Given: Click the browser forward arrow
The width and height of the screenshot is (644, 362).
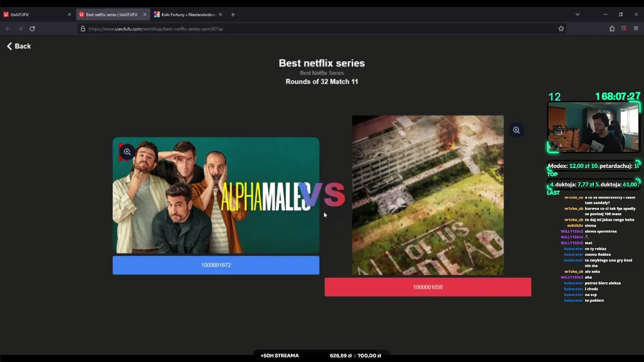Looking at the screenshot, I should point(20,29).
